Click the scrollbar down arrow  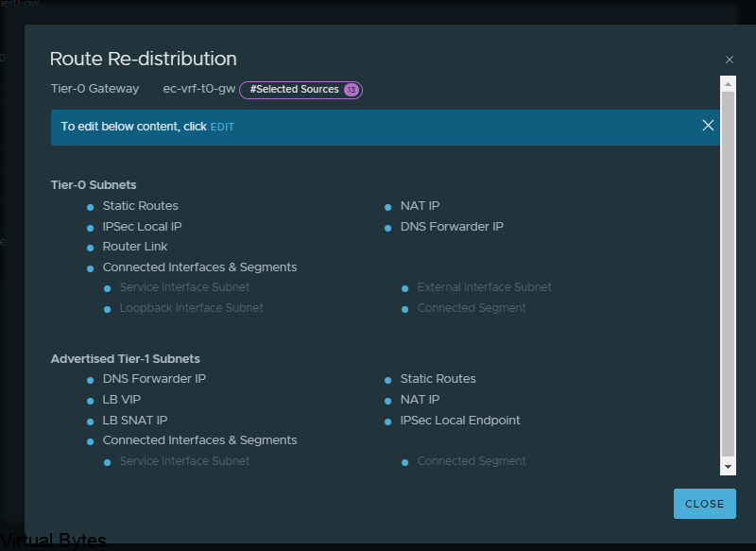(728, 467)
